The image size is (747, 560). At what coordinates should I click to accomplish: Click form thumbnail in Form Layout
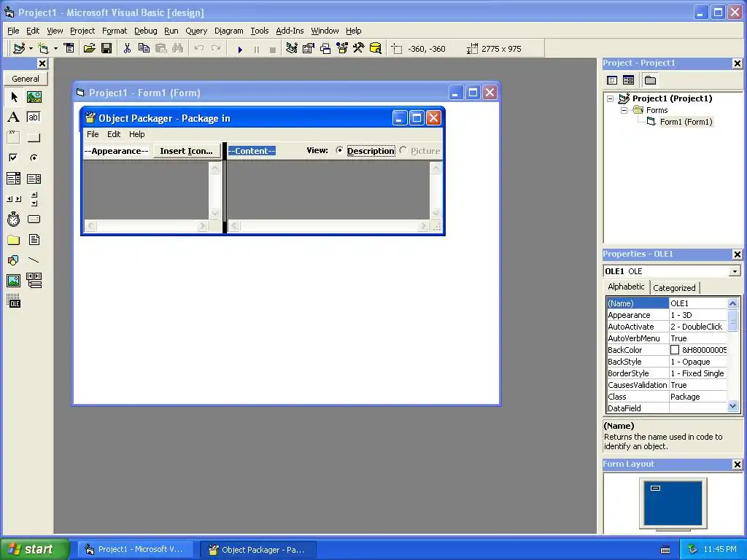(656, 488)
